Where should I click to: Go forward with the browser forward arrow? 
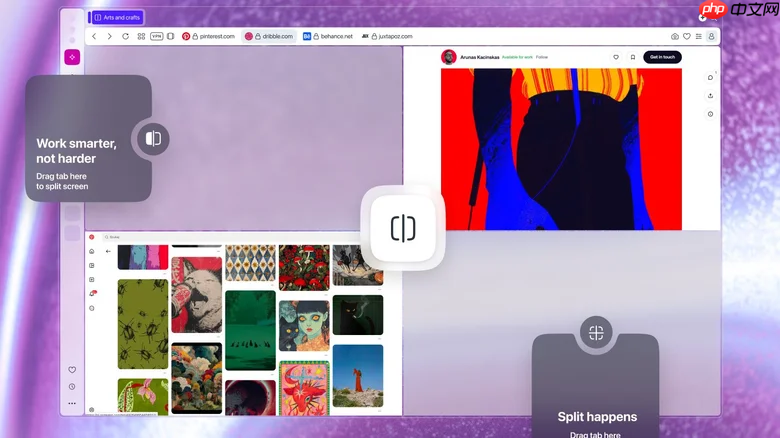coord(109,36)
